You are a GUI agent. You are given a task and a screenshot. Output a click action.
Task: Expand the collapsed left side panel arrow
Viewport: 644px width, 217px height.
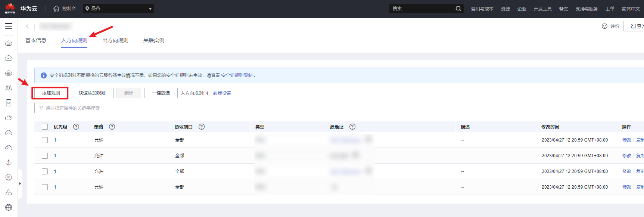point(20,183)
